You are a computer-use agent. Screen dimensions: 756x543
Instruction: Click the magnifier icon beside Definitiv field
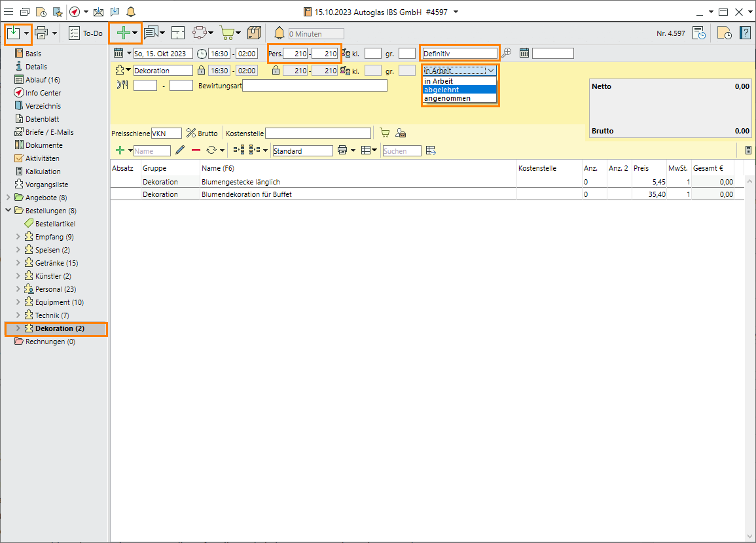(x=506, y=54)
